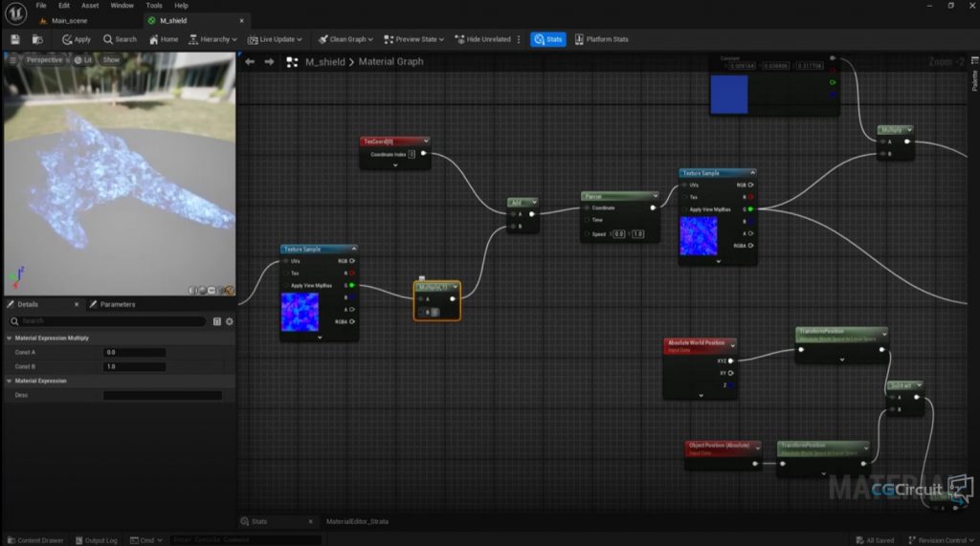
Task: Click the Material Graph breadcrumb
Action: pos(390,62)
